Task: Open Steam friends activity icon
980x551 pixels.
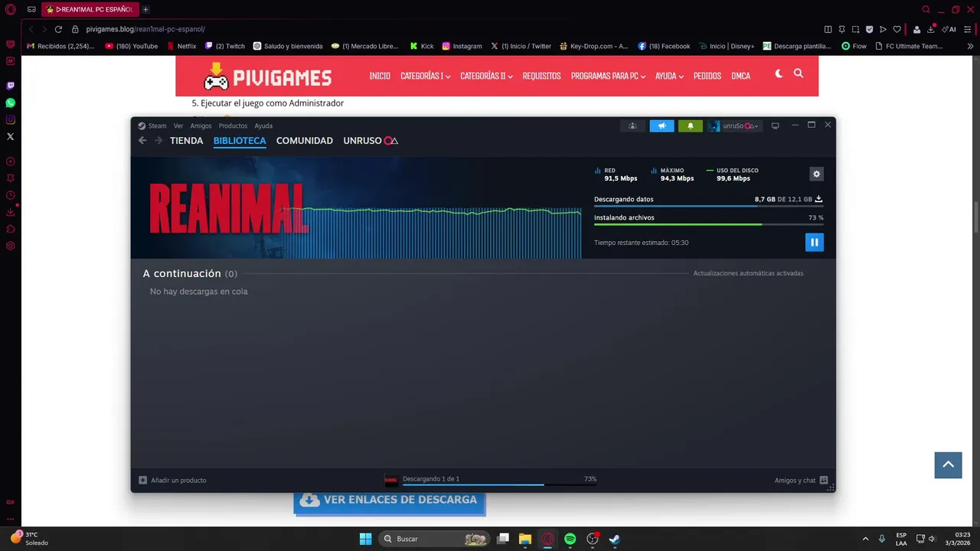Action: pyautogui.click(x=632, y=126)
